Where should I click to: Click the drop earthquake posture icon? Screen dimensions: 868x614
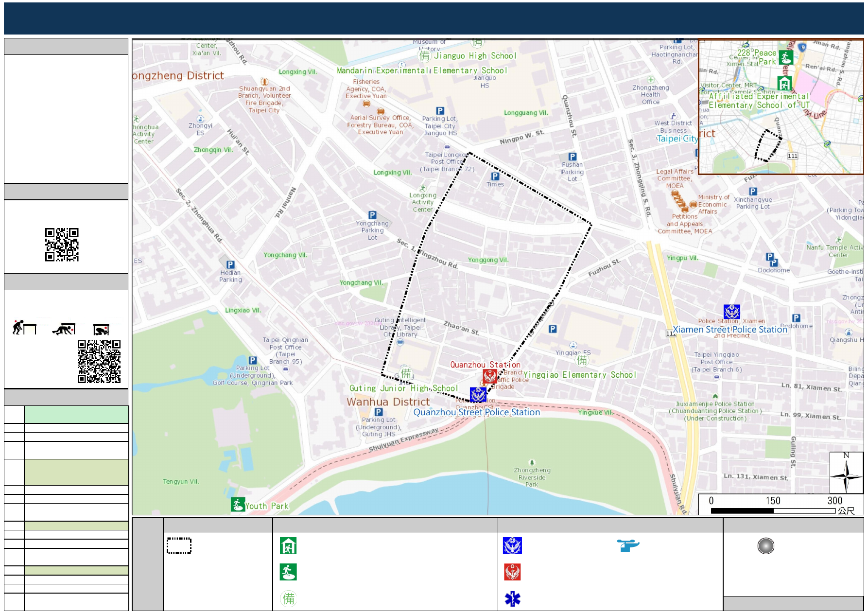click(24, 328)
